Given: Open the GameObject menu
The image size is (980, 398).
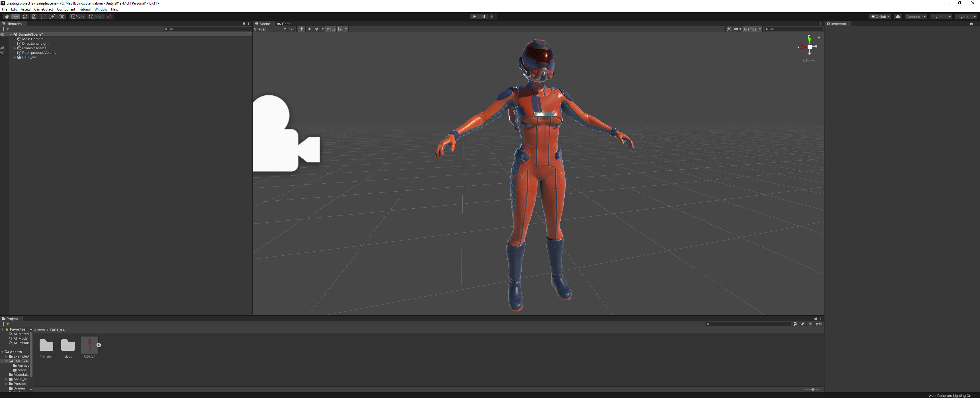Looking at the screenshot, I should pos(43,9).
